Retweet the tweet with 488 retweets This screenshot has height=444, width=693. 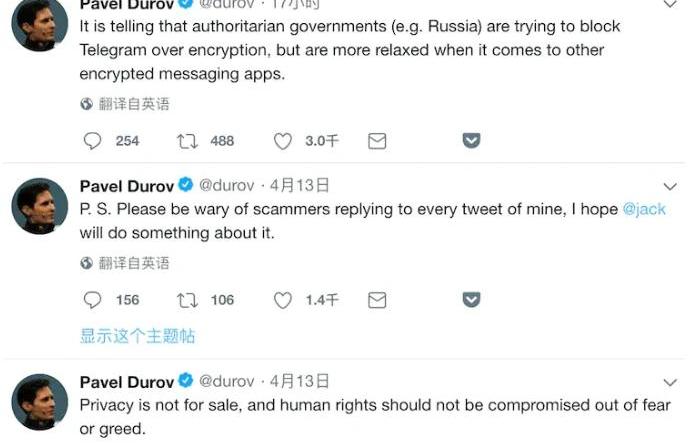click(187, 141)
